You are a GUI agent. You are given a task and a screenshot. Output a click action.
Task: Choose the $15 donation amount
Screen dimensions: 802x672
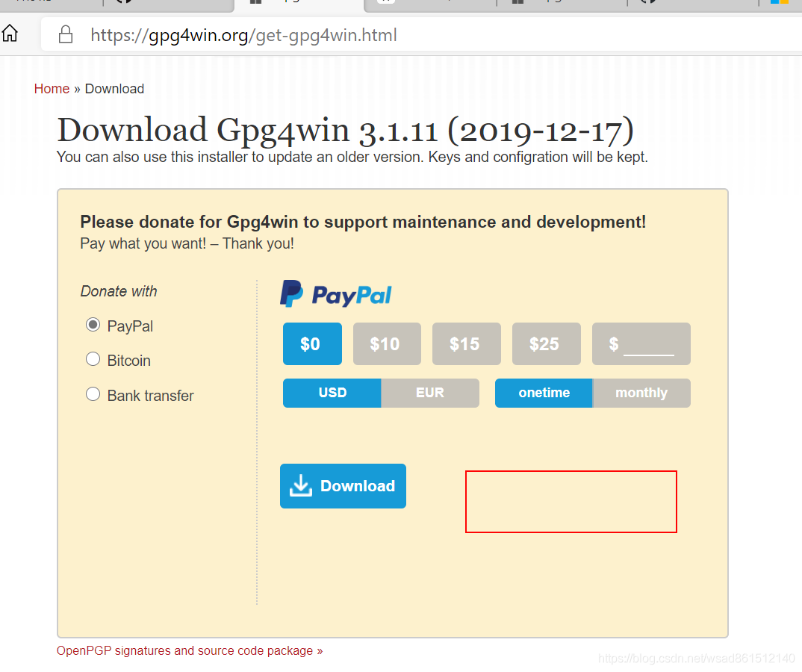coord(466,343)
